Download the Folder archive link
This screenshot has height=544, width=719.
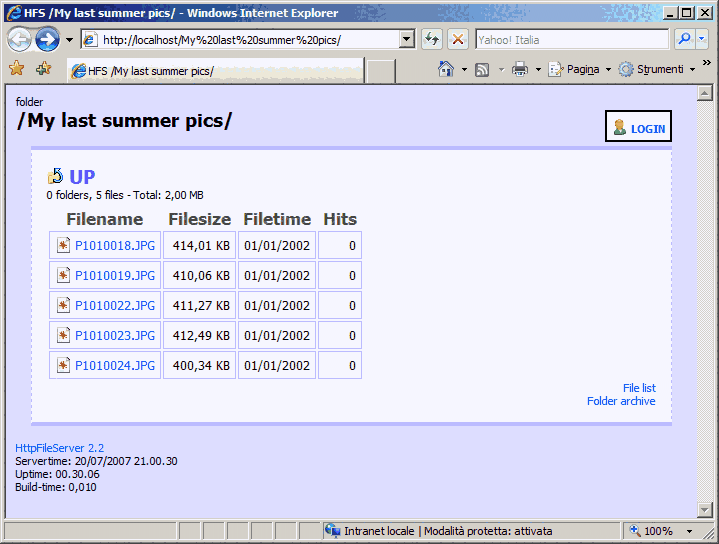[621, 401]
